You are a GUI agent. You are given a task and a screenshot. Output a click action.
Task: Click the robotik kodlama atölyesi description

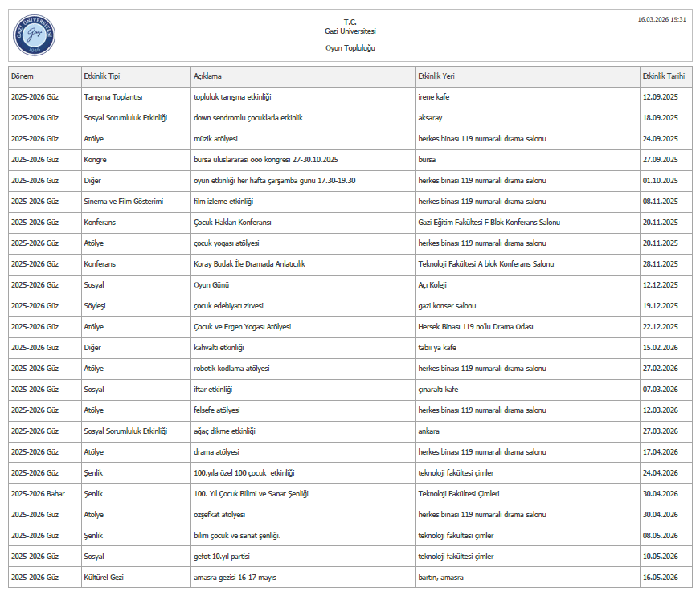click(231, 369)
